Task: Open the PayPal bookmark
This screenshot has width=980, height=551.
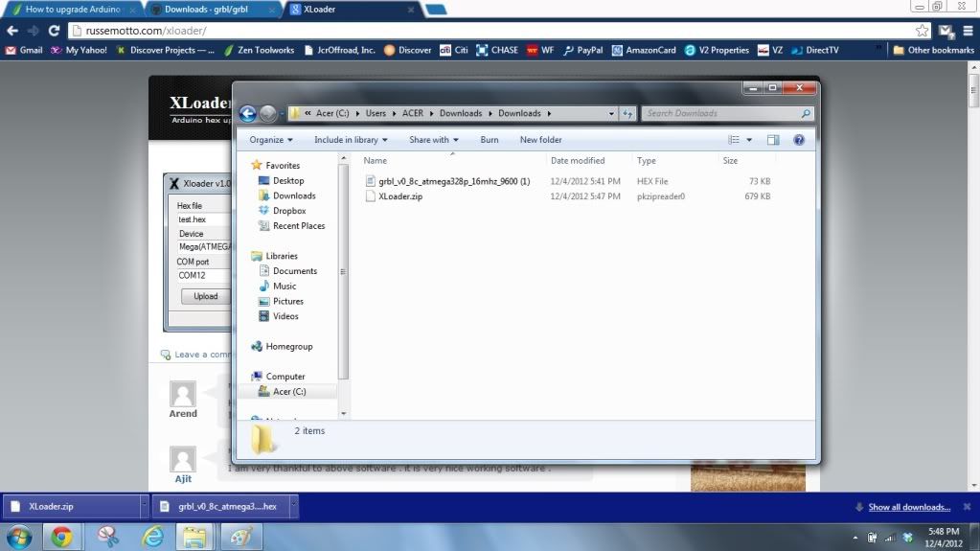Action: 583,50
